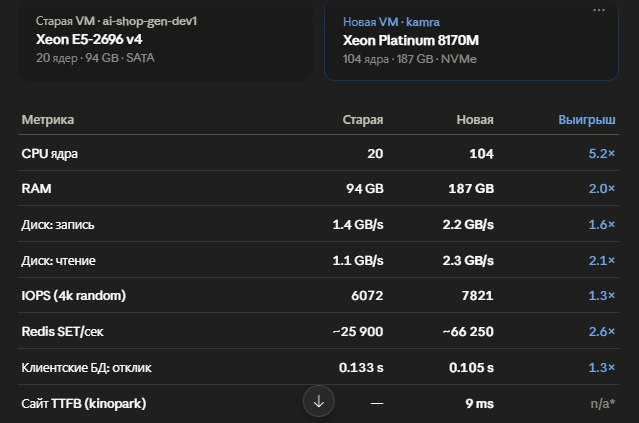The image size is (639, 423).
Task: Open the three-dot options menu
Action: coord(599,10)
